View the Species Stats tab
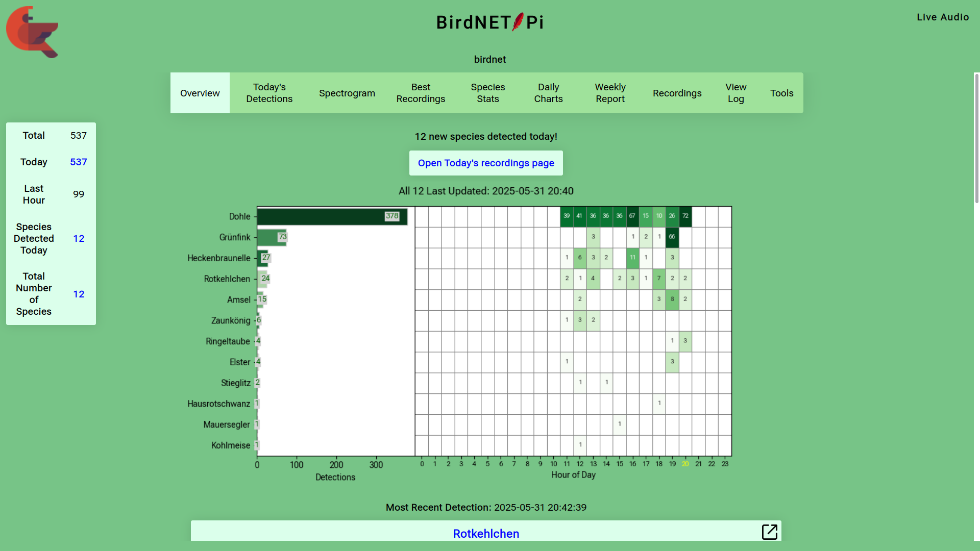Screen dimensions: 980x551 pyautogui.click(x=488, y=93)
